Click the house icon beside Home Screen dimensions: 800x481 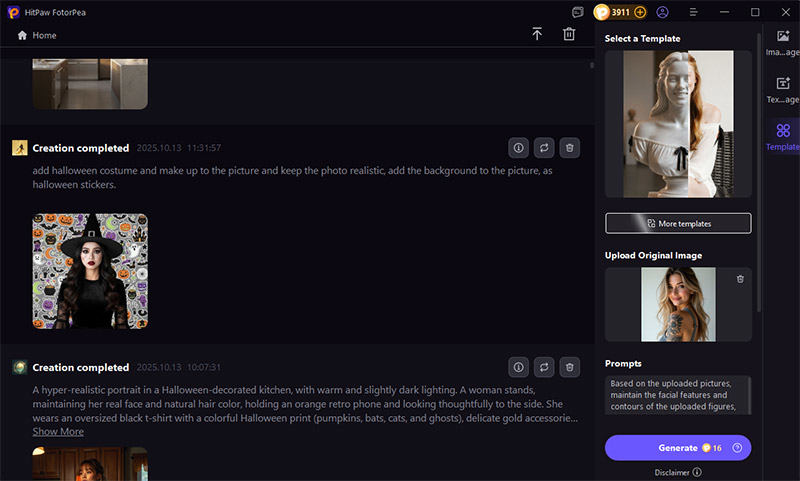click(x=22, y=35)
